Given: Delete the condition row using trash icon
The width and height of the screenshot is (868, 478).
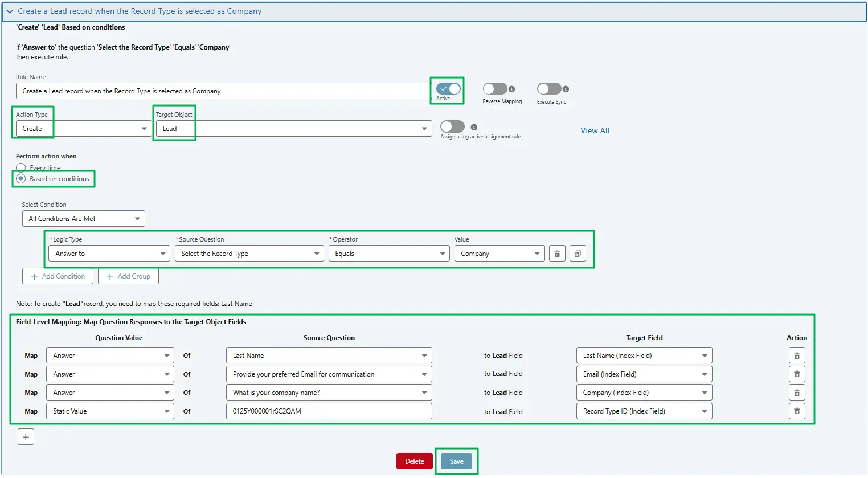Looking at the screenshot, I should tap(556, 253).
